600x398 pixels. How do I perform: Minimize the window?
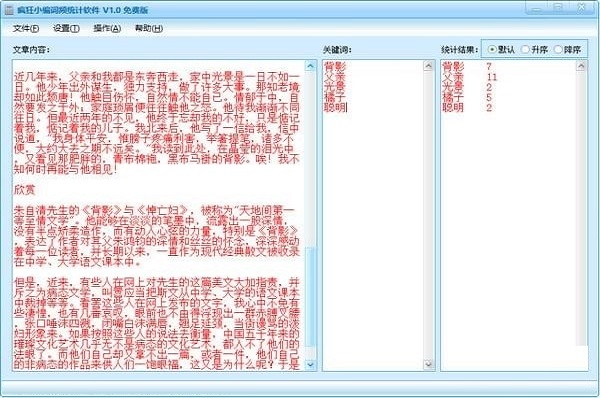click(x=536, y=8)
